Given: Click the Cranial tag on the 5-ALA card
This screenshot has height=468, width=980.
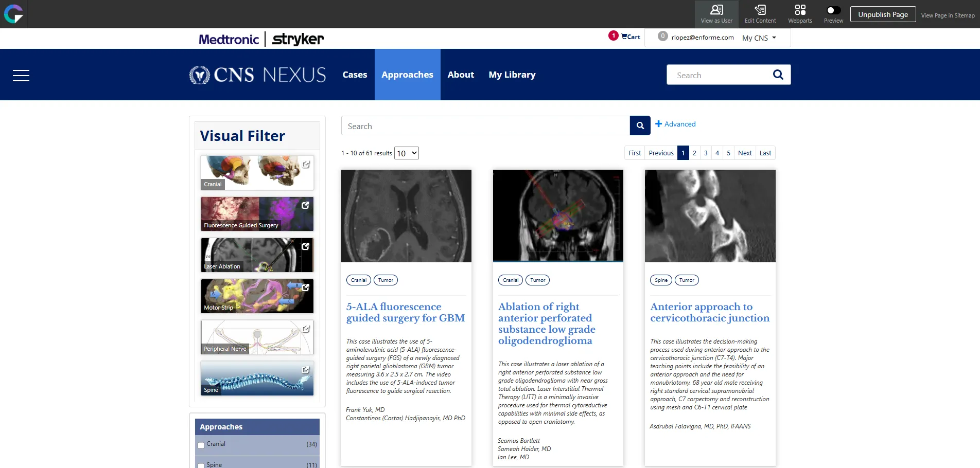Looking at the screenshot, I should click(359, 280).
